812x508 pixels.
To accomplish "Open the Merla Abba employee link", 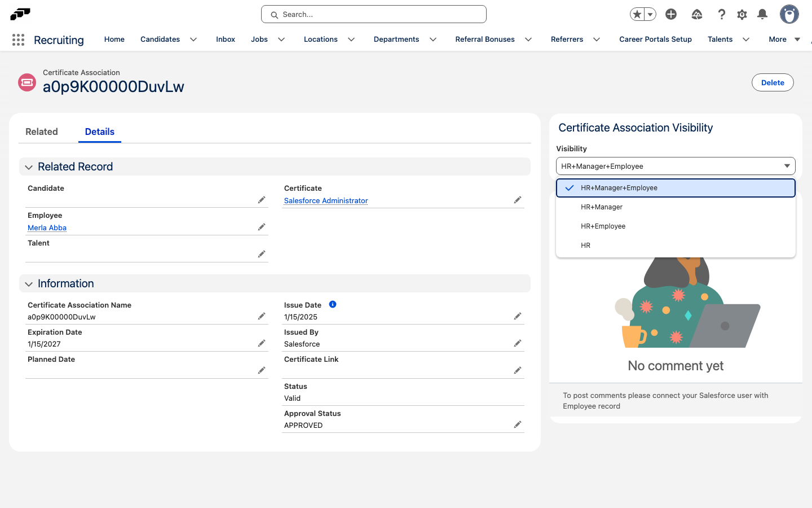I will [47, 227].
